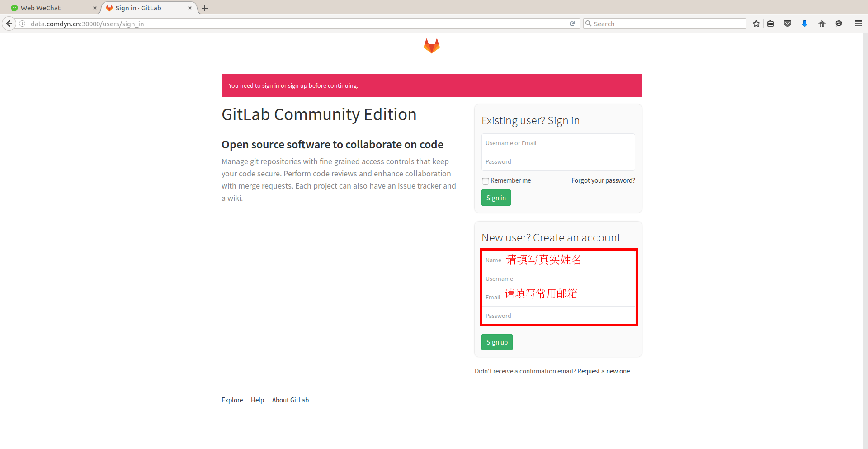The width and height of the screenshot is (868, 449).
Task: Focus the sign-in Password field
Action: click(558, 161)
